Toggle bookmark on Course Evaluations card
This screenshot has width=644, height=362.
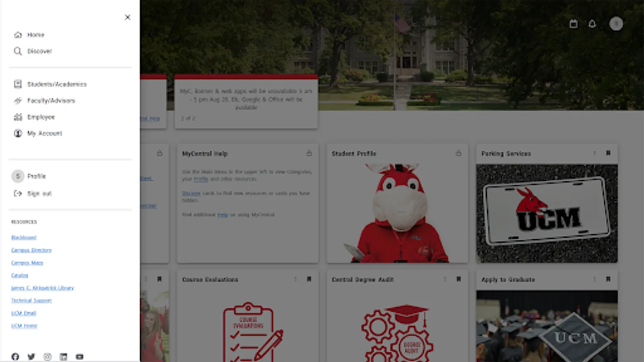click(x=309, y=279)
